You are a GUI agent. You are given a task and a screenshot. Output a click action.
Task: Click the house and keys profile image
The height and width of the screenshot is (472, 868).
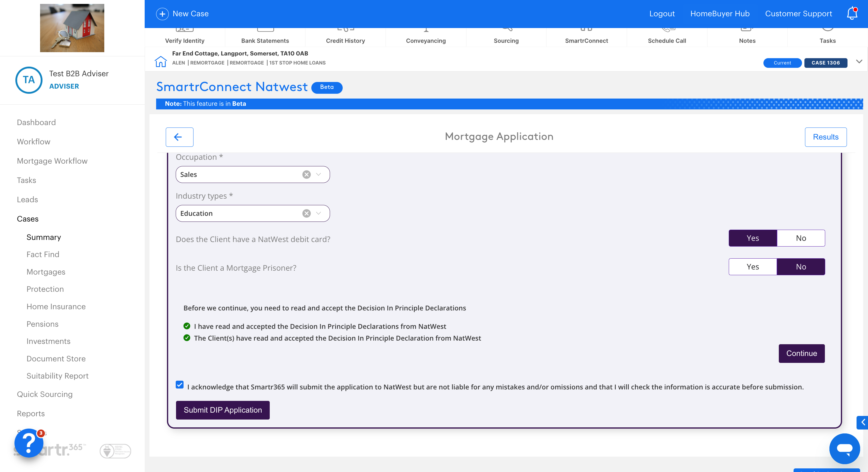tap(72, 28)
